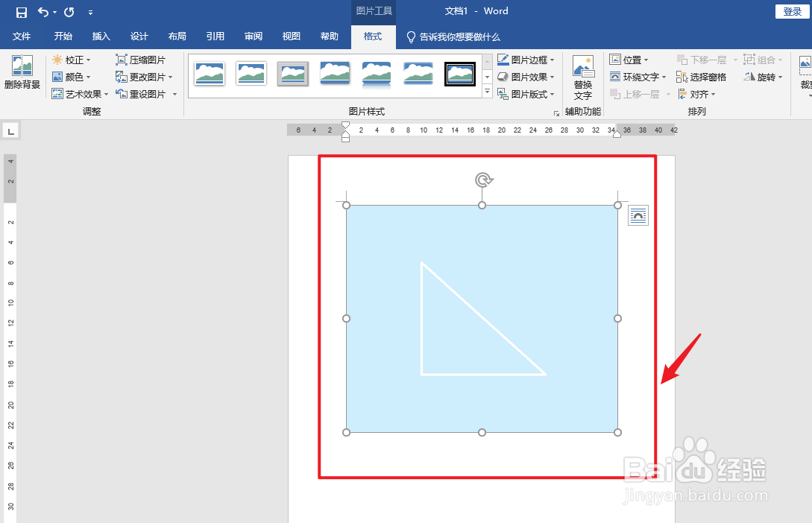This screenshot has width=812, height=523.
Task: Open the 艺术效果 artistic effects dropdown
Action: [x=81, y=94]
